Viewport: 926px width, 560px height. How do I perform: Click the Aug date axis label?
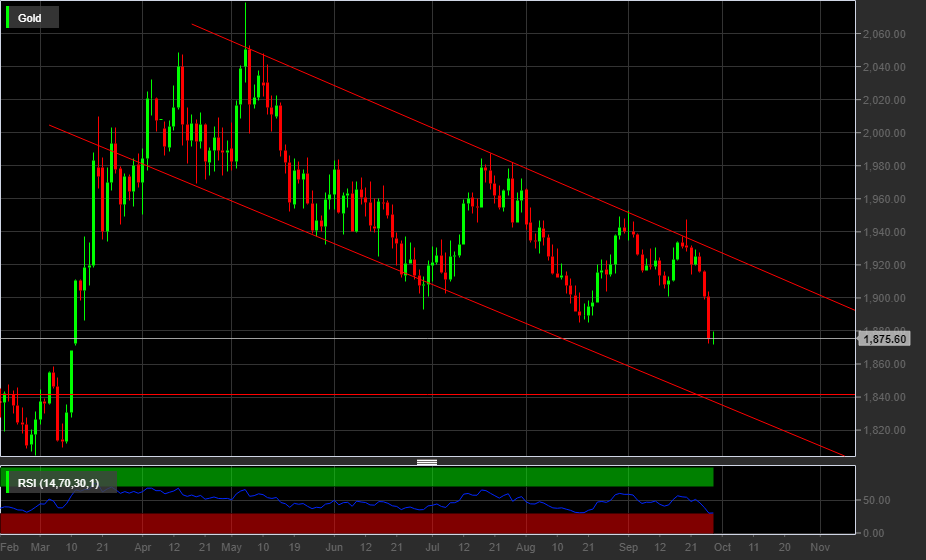coord(526,548)
